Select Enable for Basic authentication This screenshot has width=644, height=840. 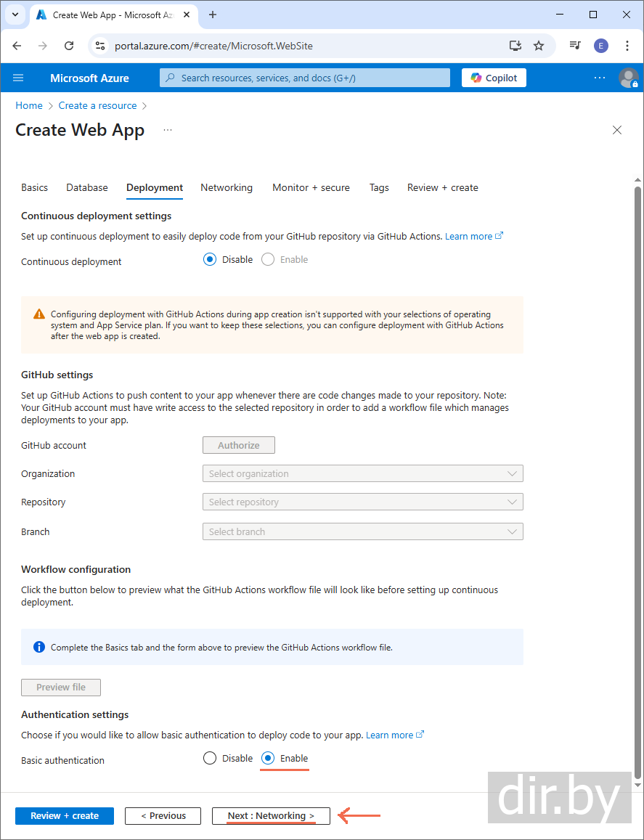[268, 759]
